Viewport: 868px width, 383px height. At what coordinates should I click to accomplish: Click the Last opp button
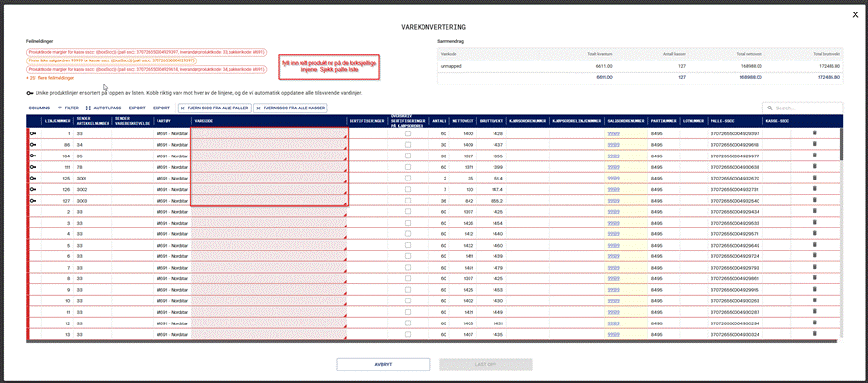click(486, 364)
